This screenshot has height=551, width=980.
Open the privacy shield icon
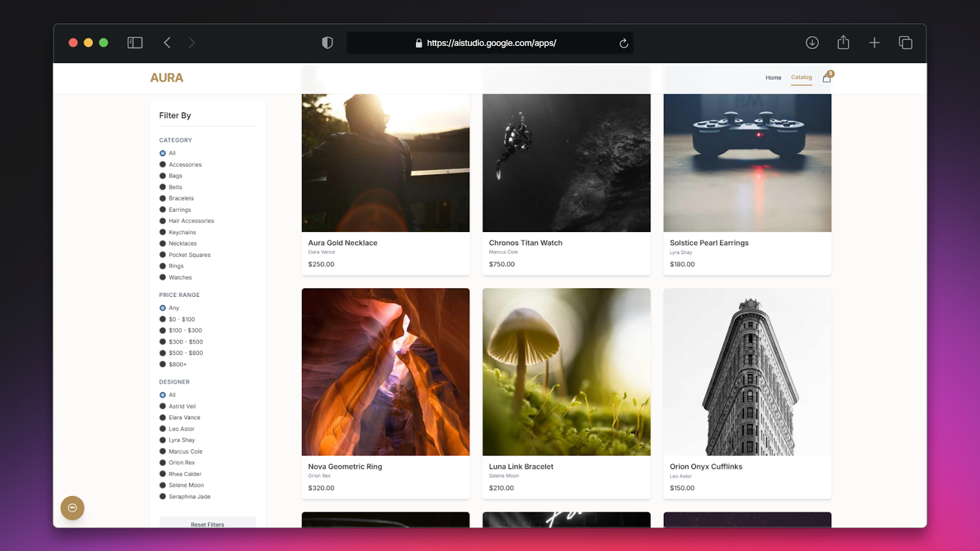(328, 43)
